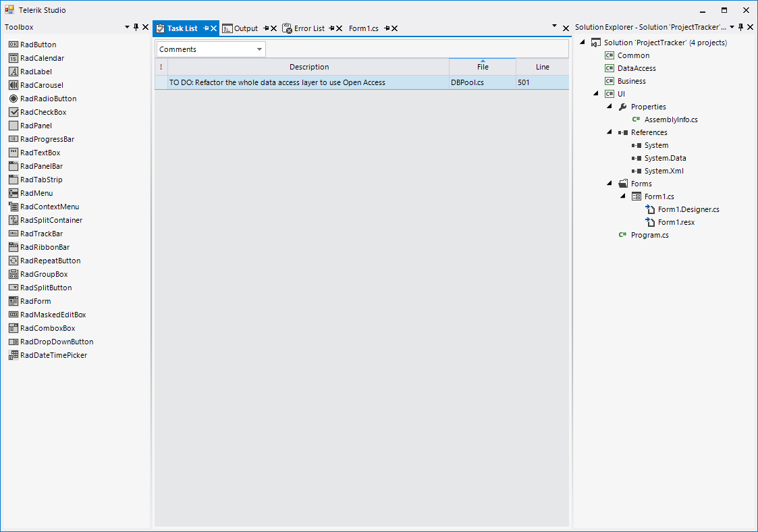
Task: Select the RadCarousel control icon
Action: [13, 85]
